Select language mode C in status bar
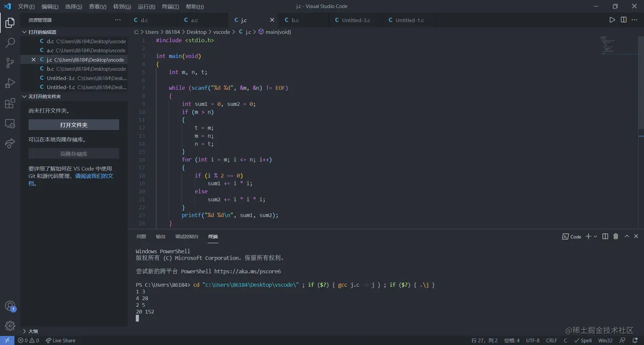The width and height of the screenshot is (644, 345). tap(565, 340)
